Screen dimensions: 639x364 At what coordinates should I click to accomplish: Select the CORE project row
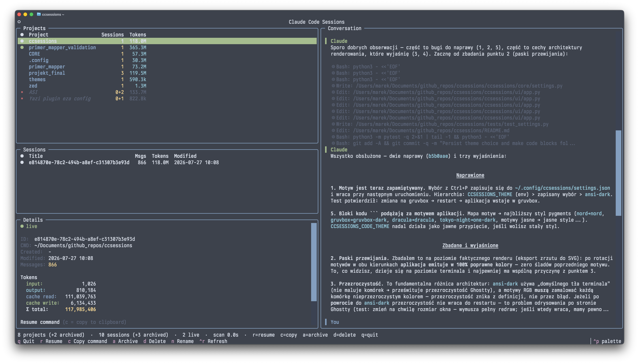click(167, 54)
